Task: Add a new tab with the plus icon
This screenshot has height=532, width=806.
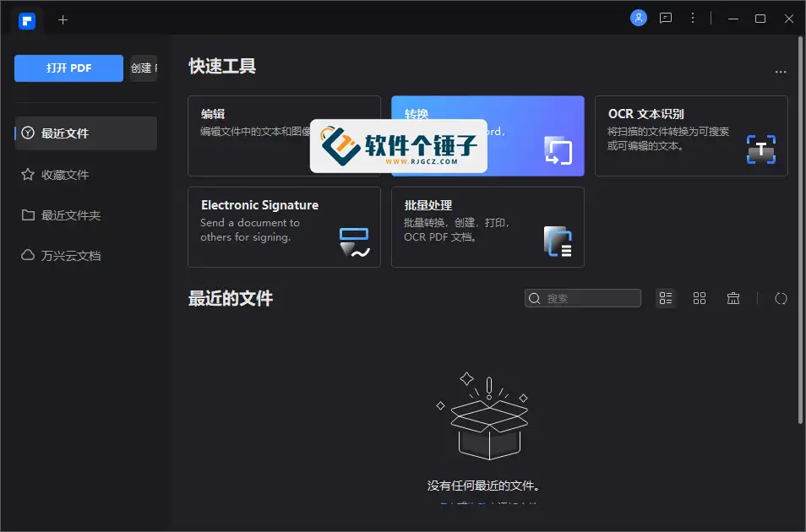Action: [x=63, y=19]
